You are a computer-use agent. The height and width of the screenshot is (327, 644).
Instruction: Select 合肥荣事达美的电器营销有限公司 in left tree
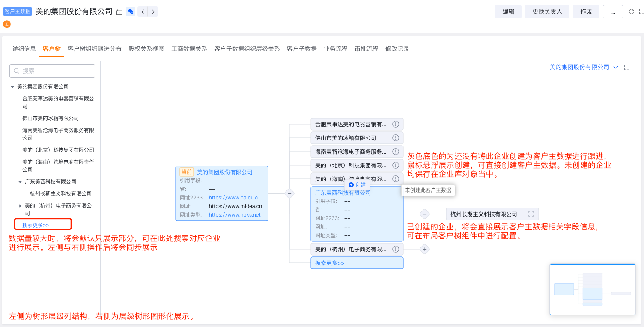[x=58, y=102]
